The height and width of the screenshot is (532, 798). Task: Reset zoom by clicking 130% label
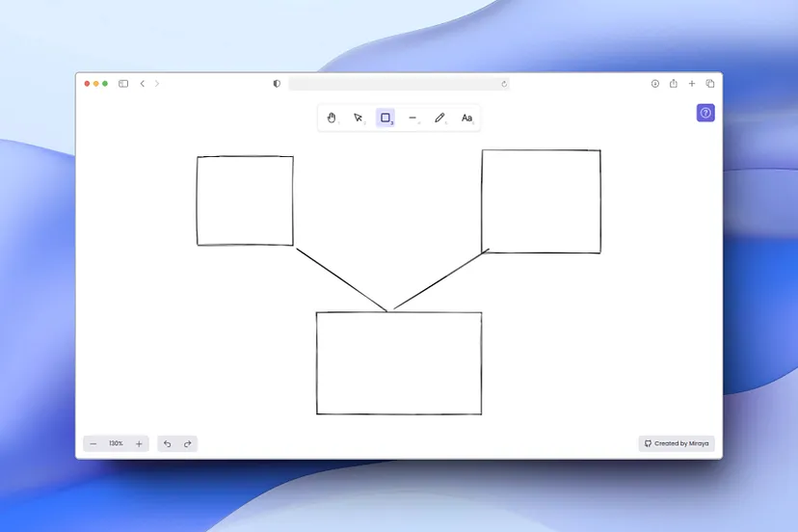click(x=116, y=443)
